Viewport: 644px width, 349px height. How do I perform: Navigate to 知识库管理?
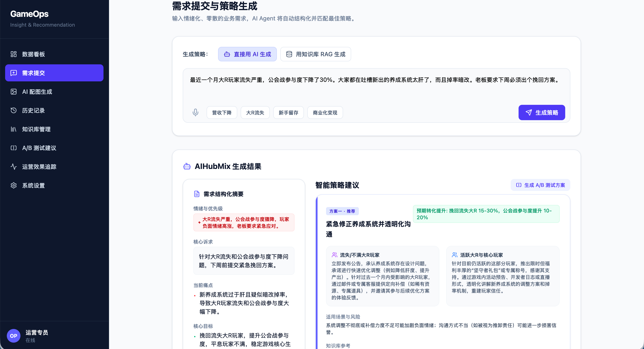pos(54,129)
